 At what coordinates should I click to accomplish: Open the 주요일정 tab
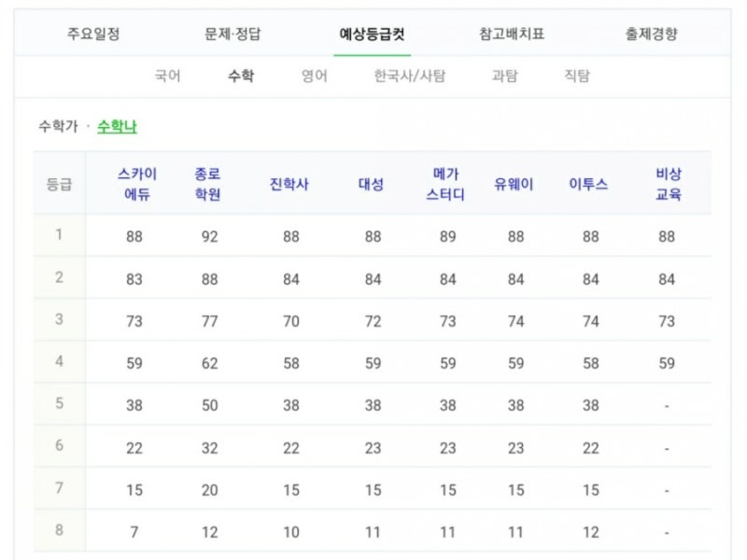pos(93,35)
